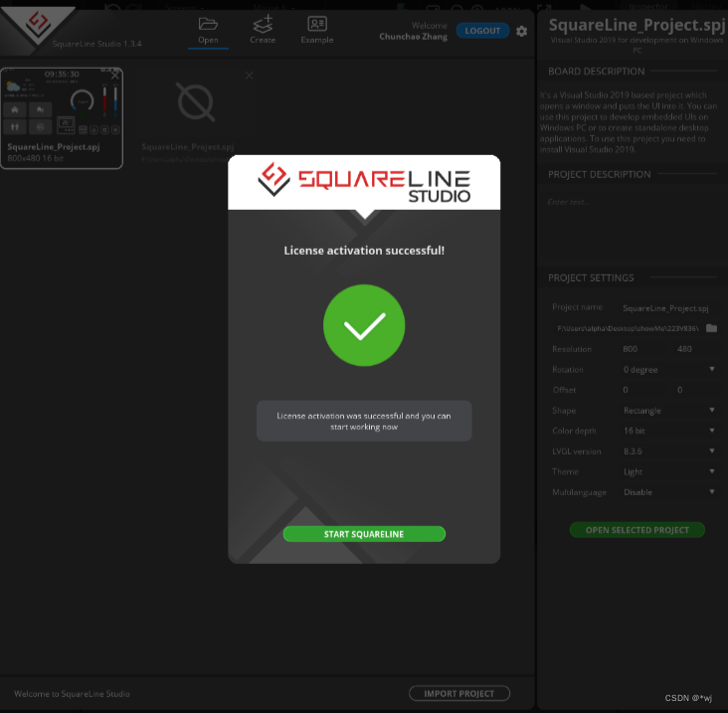
Task: Open the Theme dropdown
Action: [x=668, y=471]
